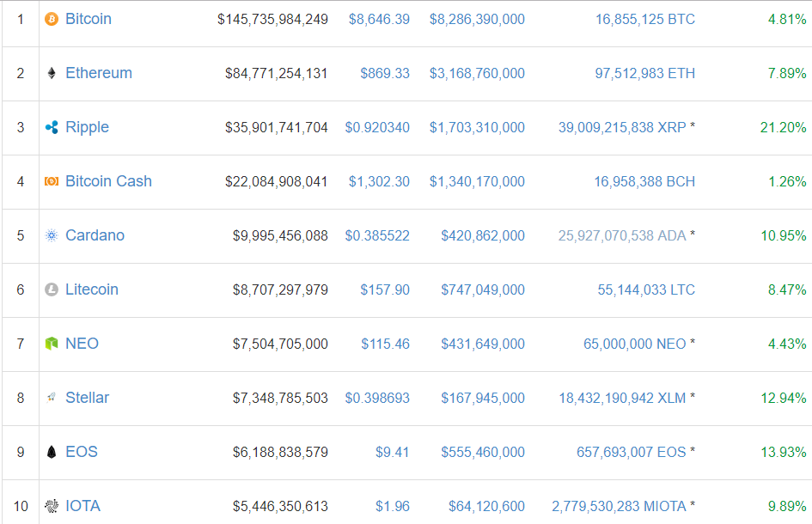Image resolution: width=812 pixels, height=524 pixels.
Task: Click the Bitcoin Cash logo icon
Action: click(x=53, y=181)
